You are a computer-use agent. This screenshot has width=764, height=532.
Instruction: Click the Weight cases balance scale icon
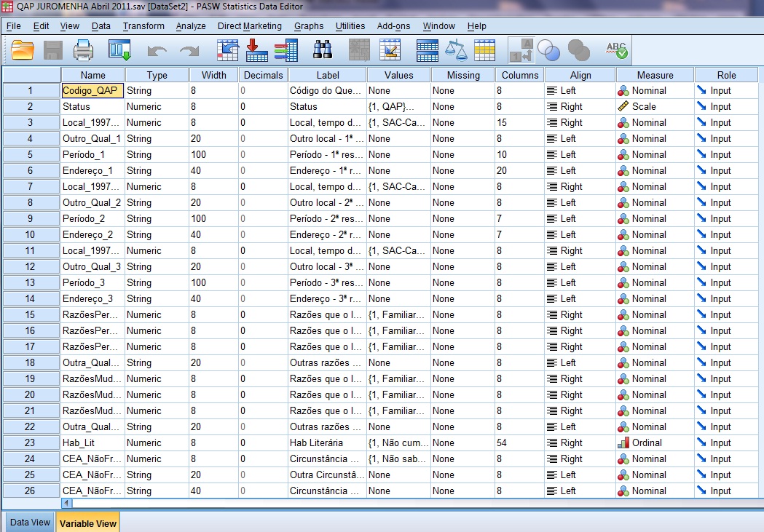pos(456,50)
